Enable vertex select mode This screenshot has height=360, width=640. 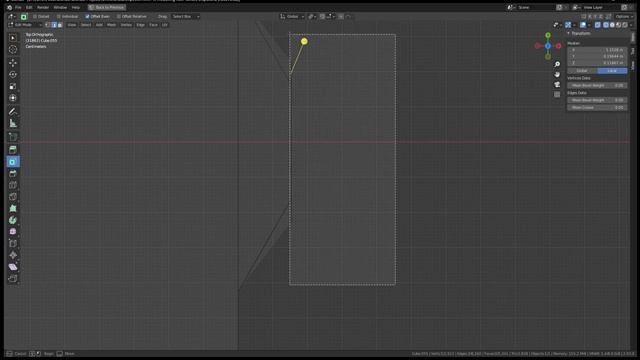pos(48,25)
